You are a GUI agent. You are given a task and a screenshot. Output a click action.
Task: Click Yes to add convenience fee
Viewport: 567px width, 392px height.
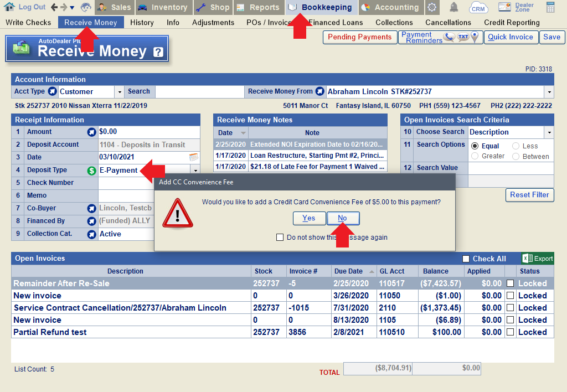[309, 218]
